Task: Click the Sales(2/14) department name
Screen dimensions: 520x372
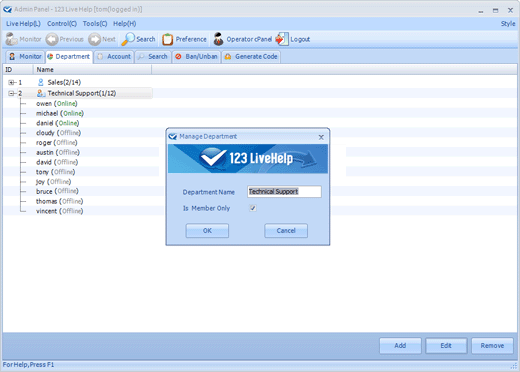Action: tap(64, 82)
